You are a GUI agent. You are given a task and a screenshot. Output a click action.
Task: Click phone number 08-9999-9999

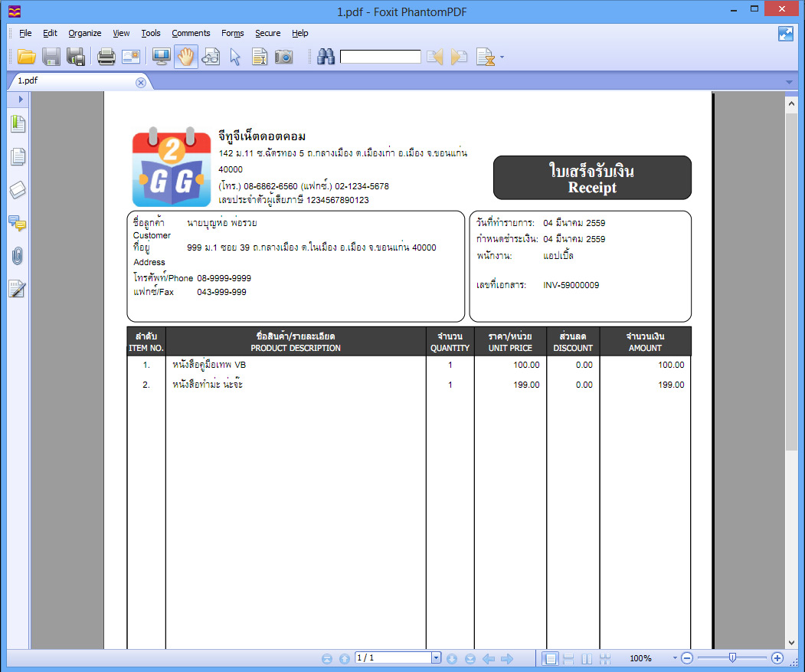pos(224,278)
